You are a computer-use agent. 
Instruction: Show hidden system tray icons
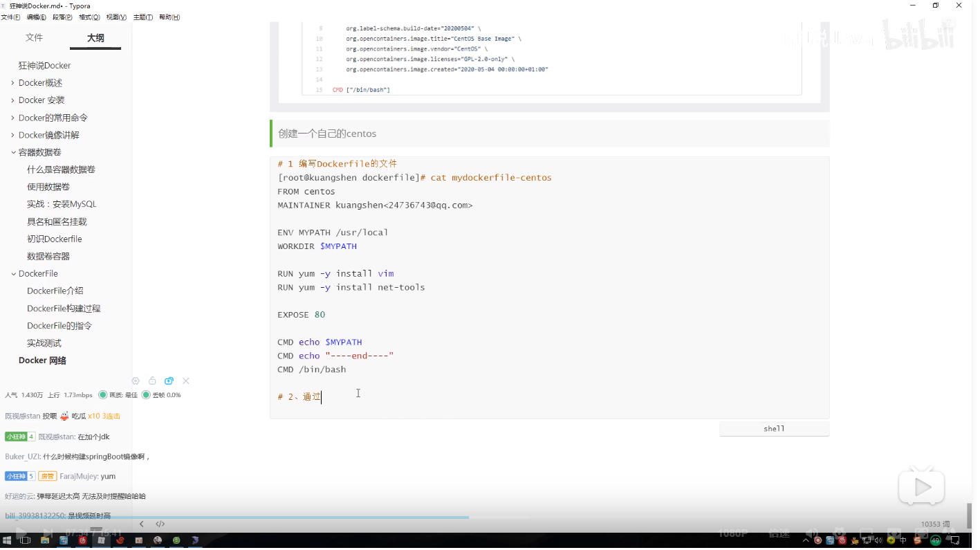[806, 540]
